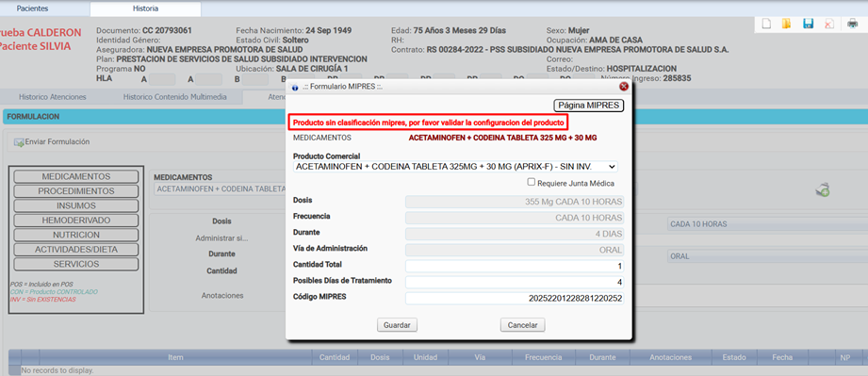Switch to the Historia tab
The height and width of the screenshot is (376, 868).
(x=145, y=8)
